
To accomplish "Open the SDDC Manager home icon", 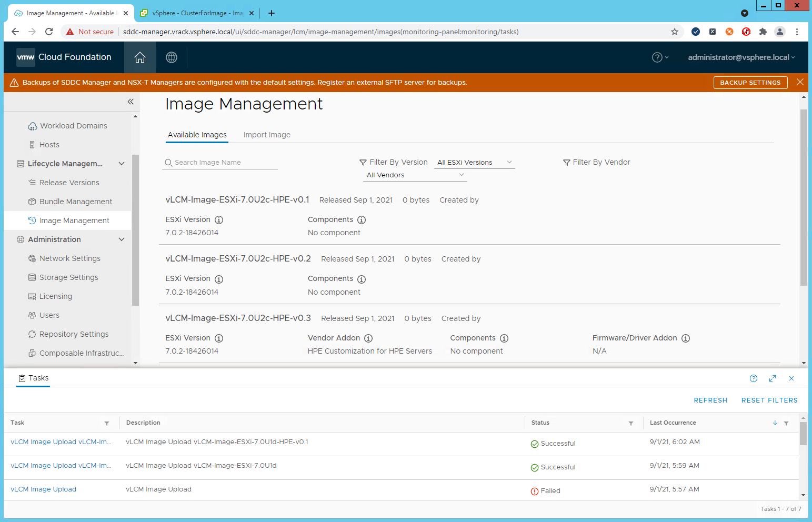I will coord(140,57).
